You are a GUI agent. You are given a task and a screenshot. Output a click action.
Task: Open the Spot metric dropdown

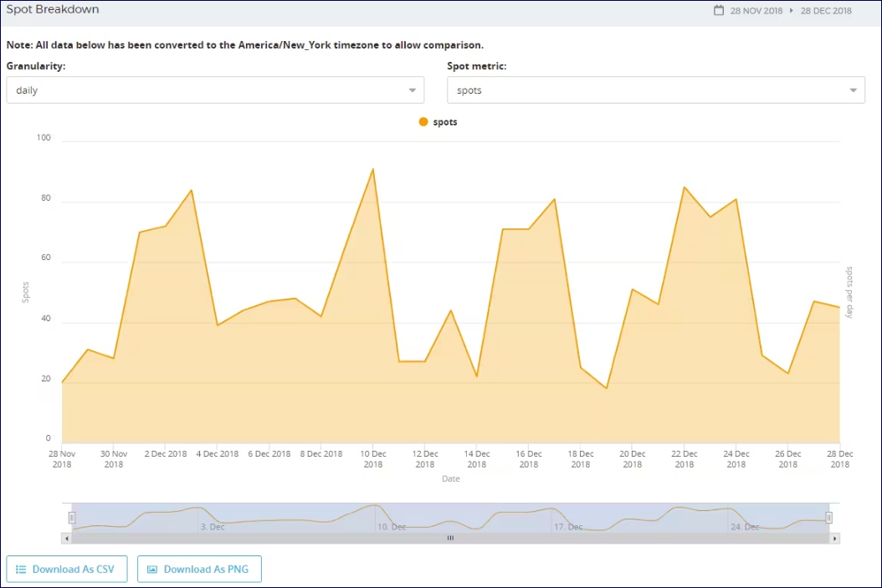[656, 89]
